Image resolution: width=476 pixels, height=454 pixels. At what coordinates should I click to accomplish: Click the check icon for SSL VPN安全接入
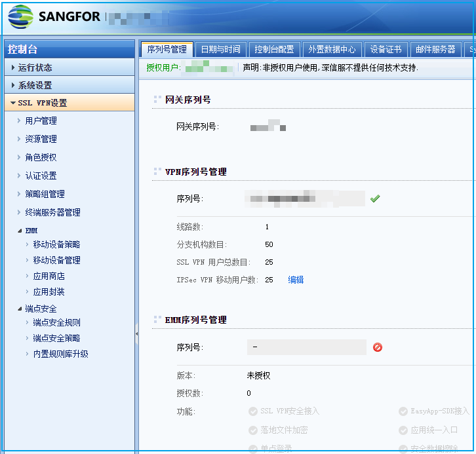253,411
